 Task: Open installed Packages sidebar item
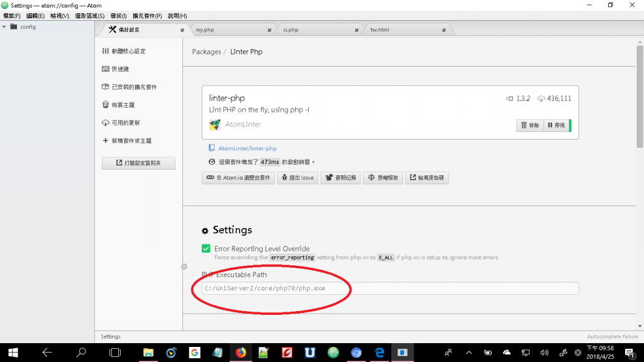coord(129,87)
